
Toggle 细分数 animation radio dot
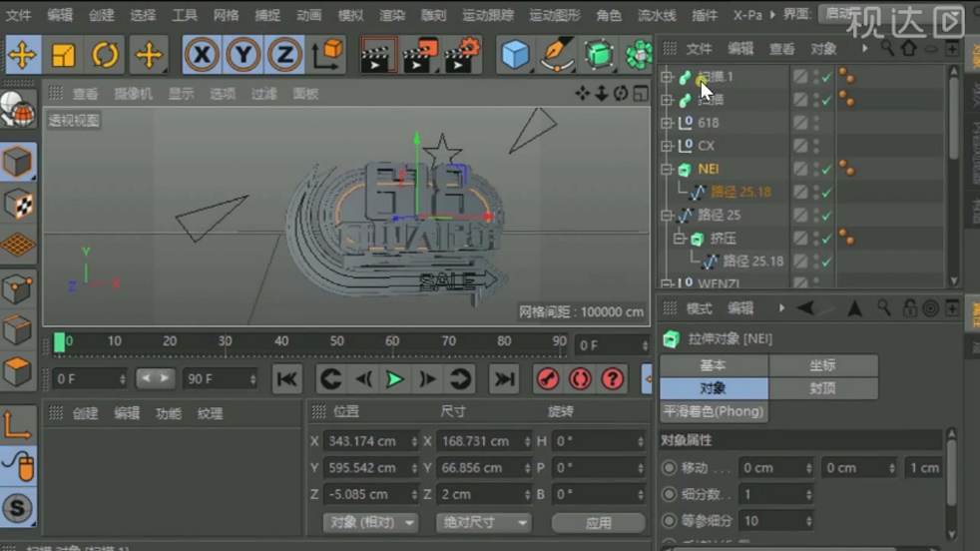coord(670,494)
